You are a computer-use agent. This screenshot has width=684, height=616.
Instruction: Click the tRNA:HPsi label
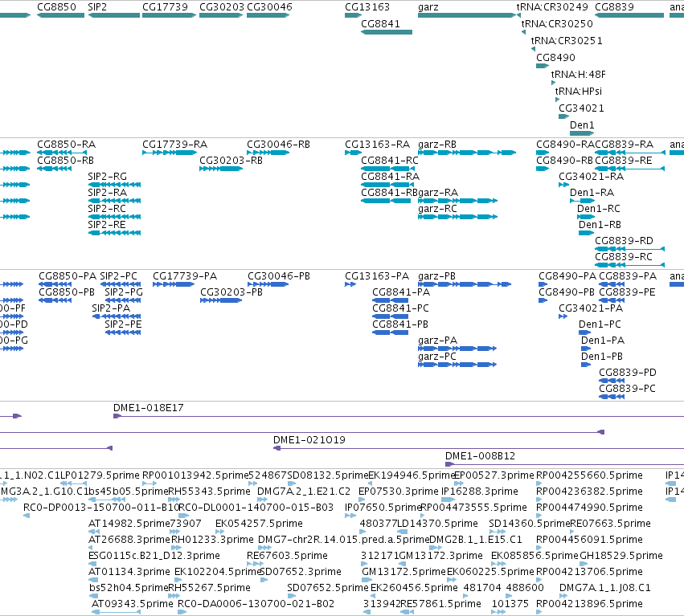tap(579, 91)
